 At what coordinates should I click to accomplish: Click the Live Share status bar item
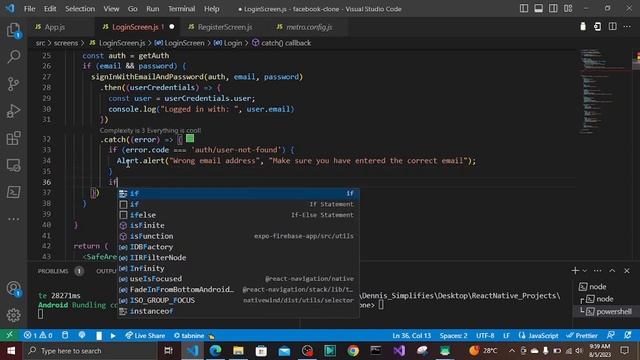pyautogui.click(x=145, y=336)
